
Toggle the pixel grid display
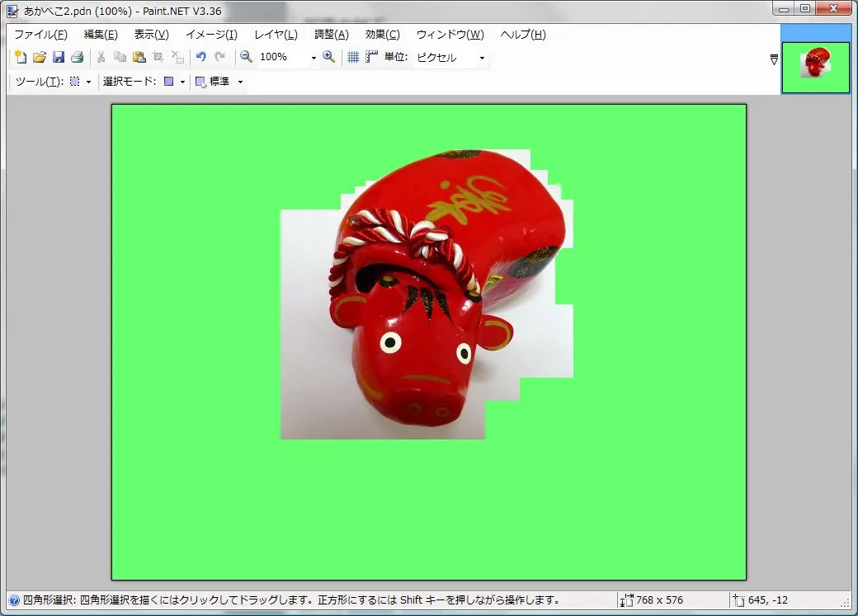[x=353, y=57]
